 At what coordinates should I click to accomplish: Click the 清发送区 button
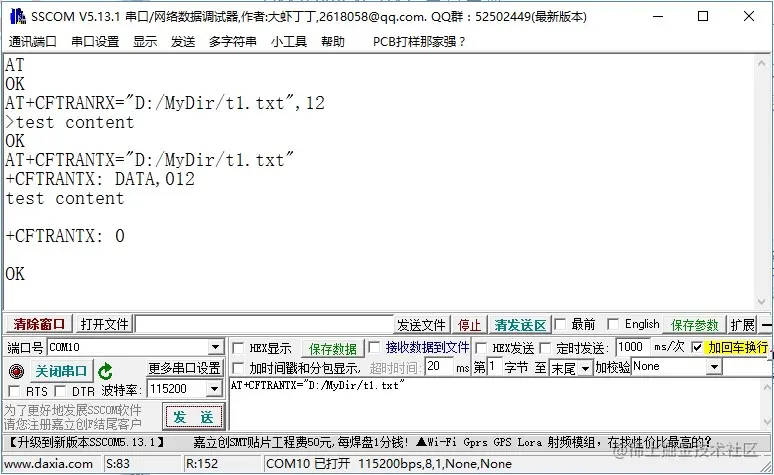click(520, 325)
